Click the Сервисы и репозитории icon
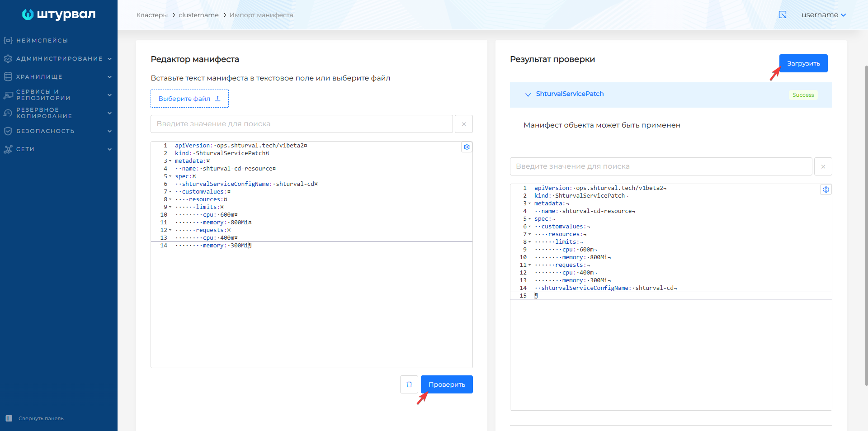The height and width of the screenshot is (431, 868). coord(8,95)
